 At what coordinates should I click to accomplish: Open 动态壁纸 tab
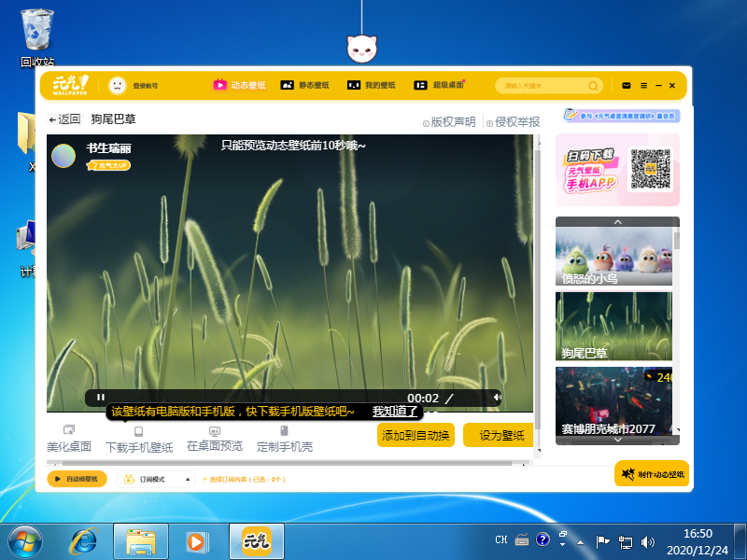click(x=240, y=86)
